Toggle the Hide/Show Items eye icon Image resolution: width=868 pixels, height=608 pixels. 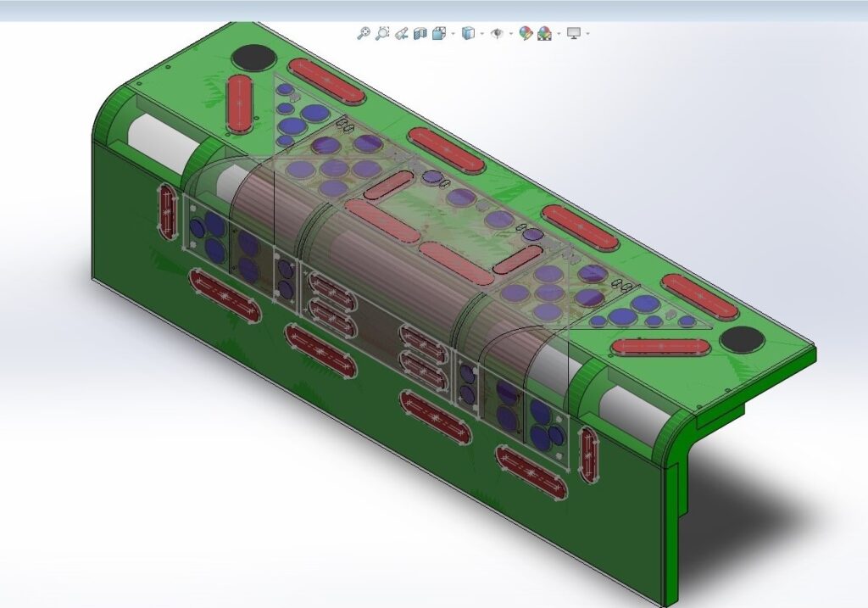497,33
